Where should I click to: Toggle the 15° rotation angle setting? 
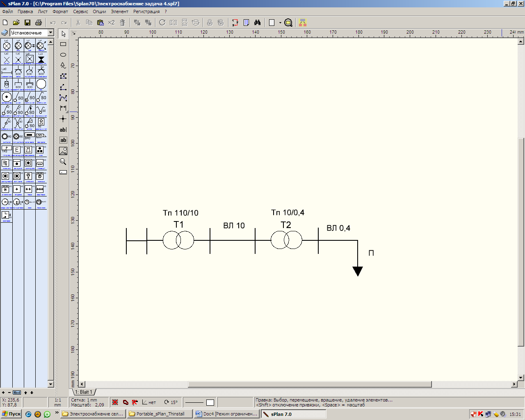point(171,402)
